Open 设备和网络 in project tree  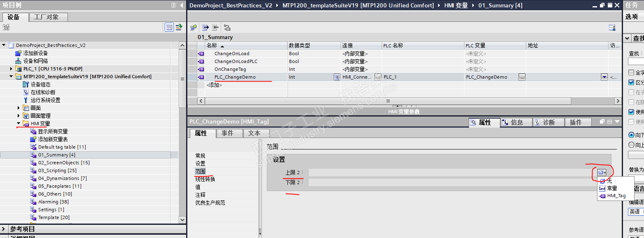35,61
